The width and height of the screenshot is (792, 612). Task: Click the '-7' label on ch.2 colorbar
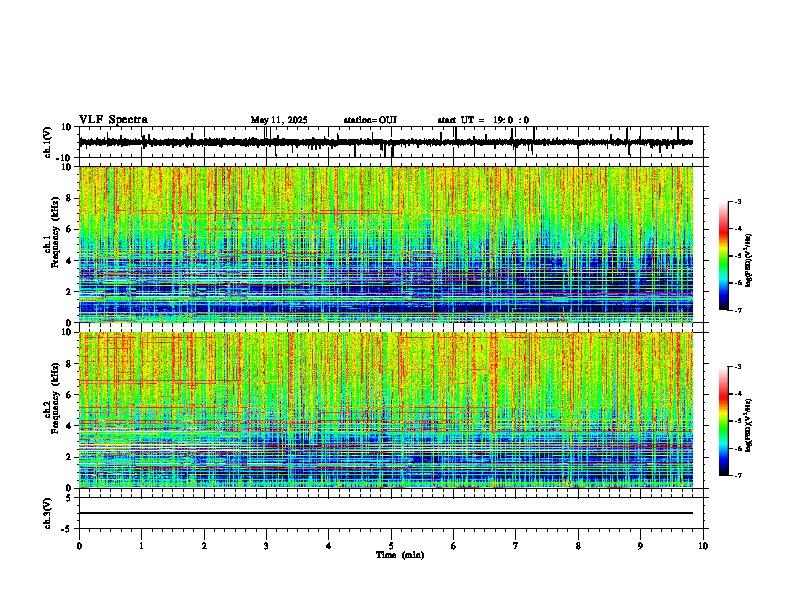point(738,475)
